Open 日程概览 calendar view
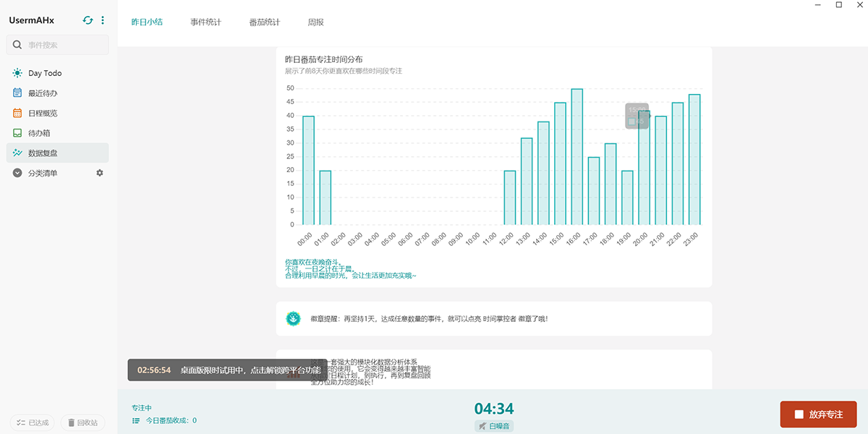 43,114
